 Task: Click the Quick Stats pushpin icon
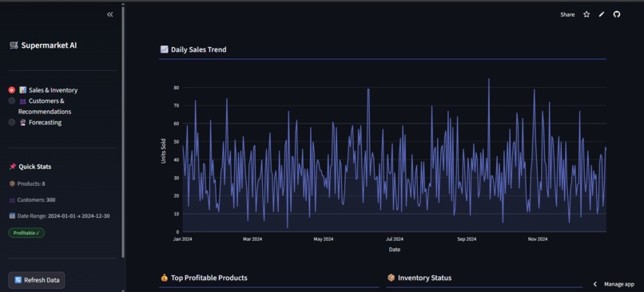tap(12, 167)
